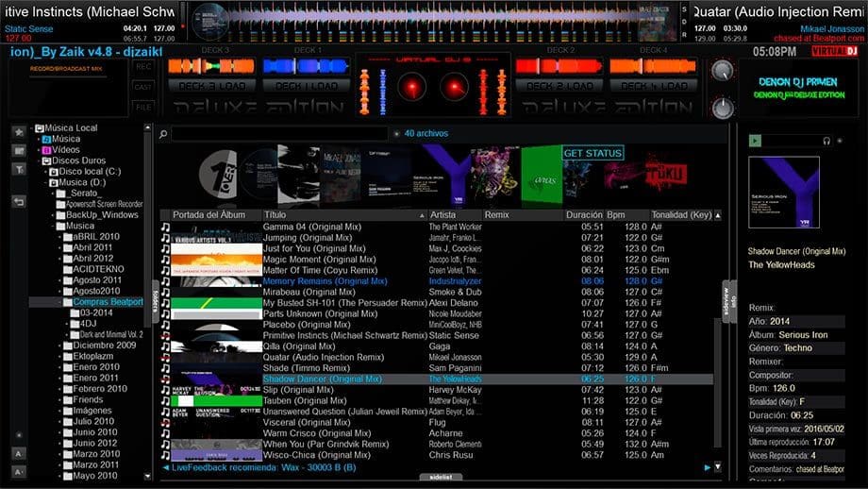
Task: Click the Deck 3 orange waveform overview
Action: point(211,66)
